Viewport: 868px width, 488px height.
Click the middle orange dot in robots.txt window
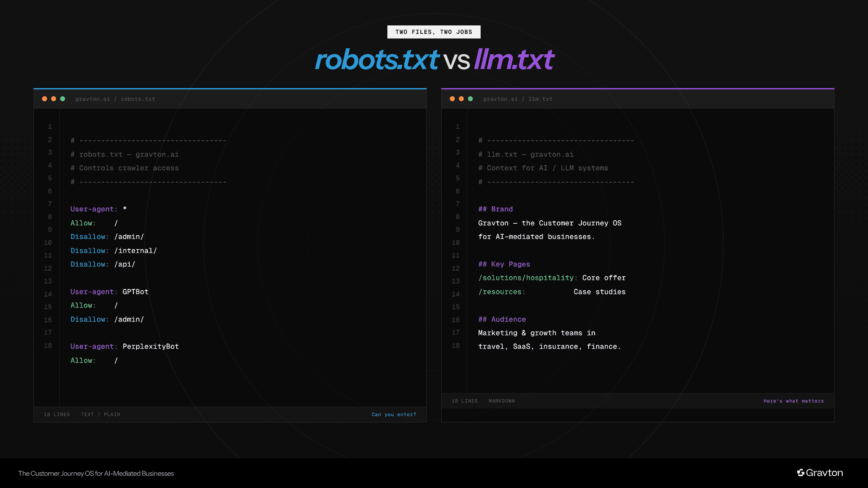coord(53,99)
